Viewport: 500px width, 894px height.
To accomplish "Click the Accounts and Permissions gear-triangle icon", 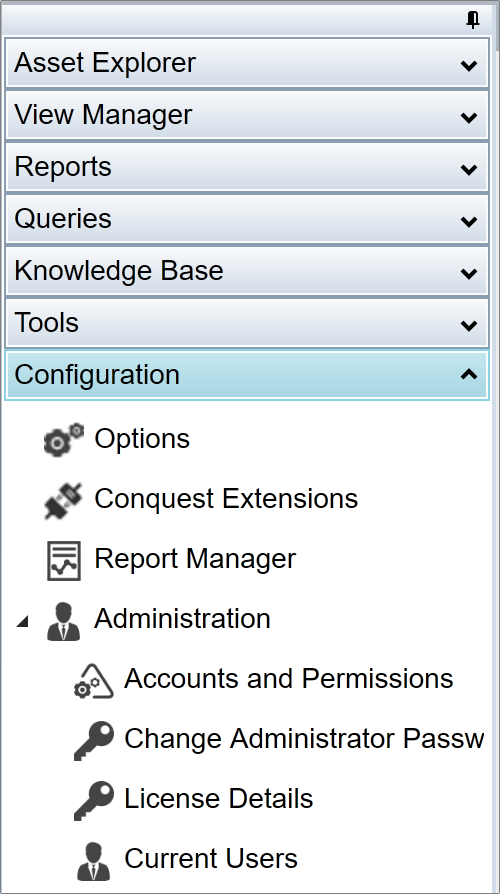I will pos(94,681).
